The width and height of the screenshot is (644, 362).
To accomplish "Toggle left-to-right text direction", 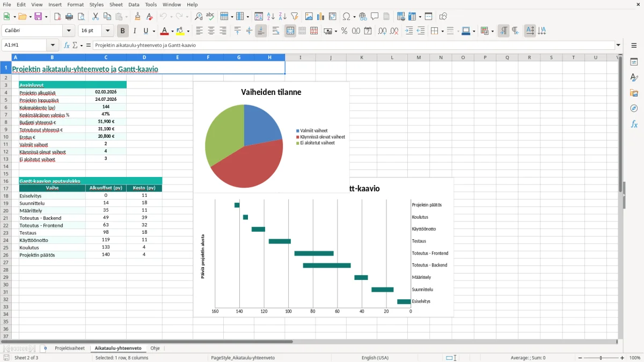I will 503,31.
